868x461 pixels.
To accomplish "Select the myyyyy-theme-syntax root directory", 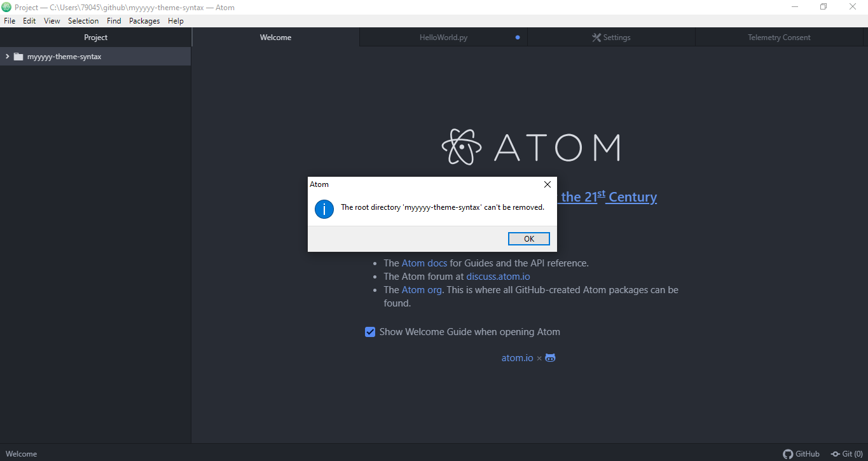I will click(x=95, y=57).
